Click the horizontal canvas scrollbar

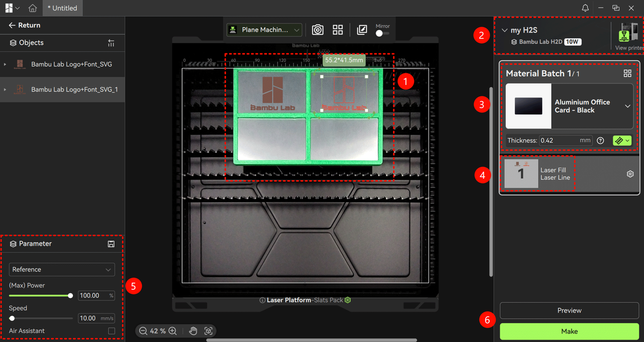(311, 340)
